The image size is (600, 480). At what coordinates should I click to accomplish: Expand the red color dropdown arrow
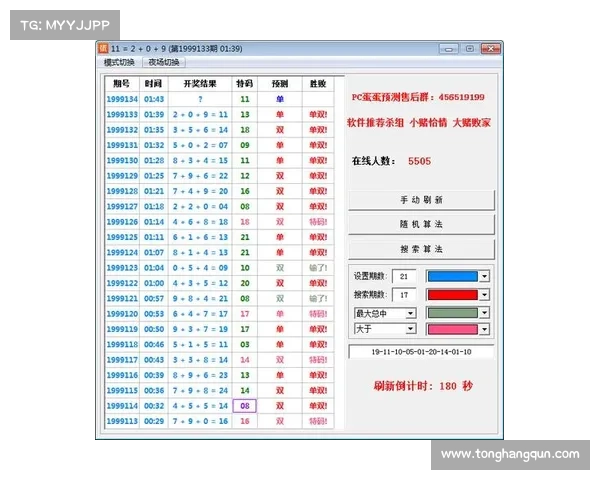[484, 295]
